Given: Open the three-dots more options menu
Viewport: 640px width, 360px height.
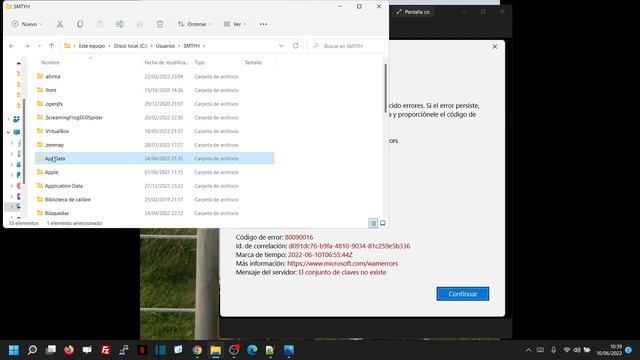Looking at the screenshot, I should point(264,24).
